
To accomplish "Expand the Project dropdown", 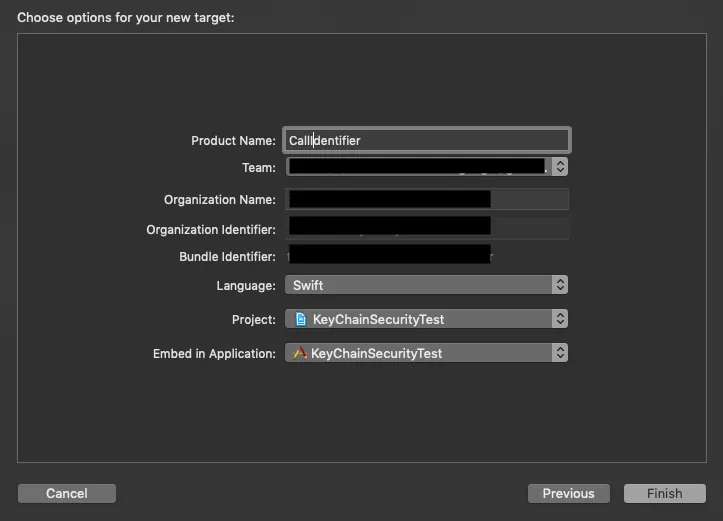I will coord(420,320).
